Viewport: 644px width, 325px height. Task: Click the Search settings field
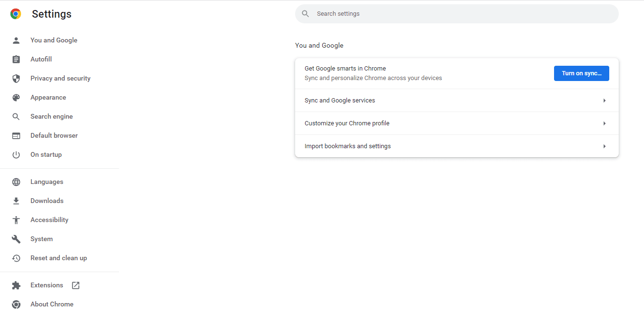[456, 13]
